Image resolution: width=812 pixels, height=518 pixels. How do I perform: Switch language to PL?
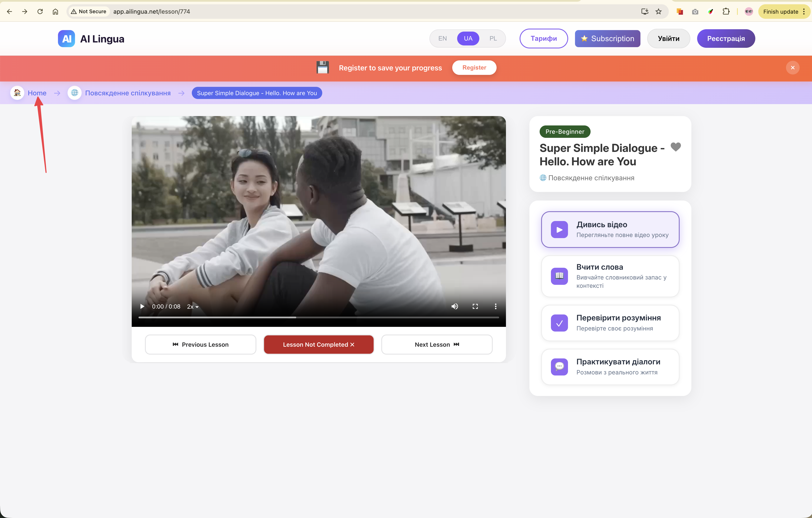[493, 38]
